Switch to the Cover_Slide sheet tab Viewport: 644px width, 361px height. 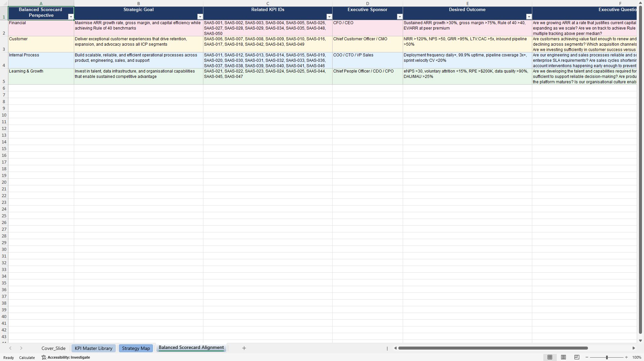53,348
